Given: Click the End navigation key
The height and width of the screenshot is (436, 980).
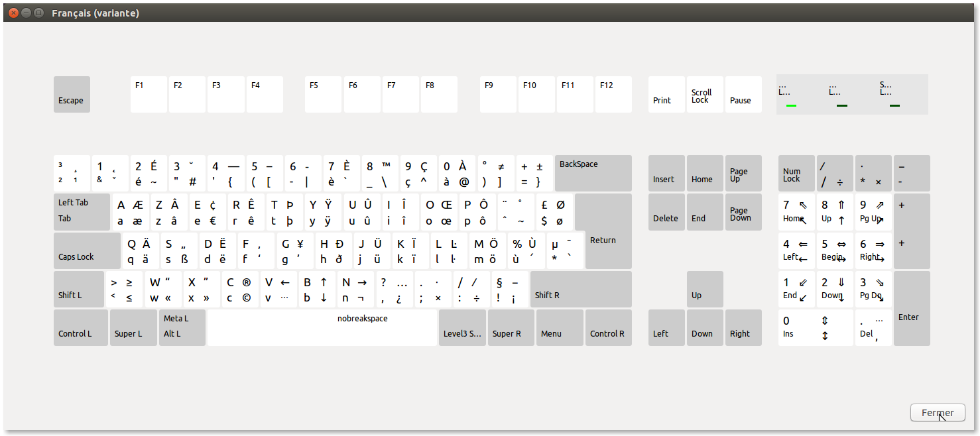Looking at the screenshot, I should [705, 211].
